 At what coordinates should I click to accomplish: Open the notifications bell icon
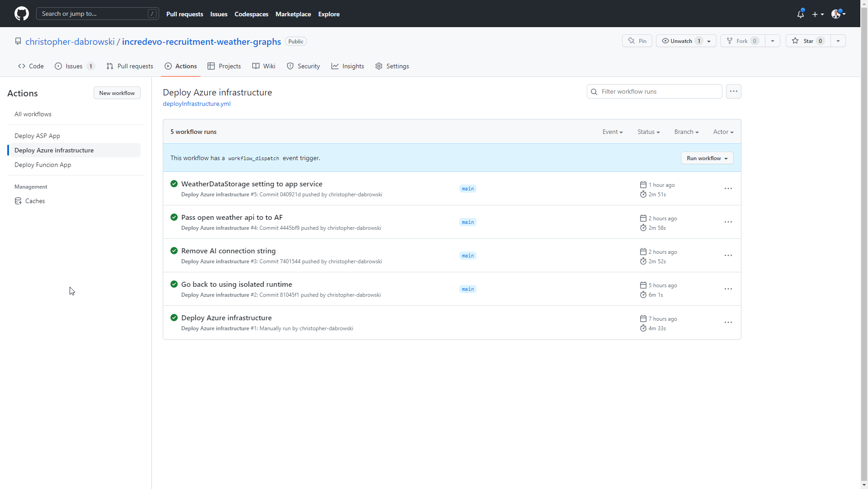coord(800,14)
